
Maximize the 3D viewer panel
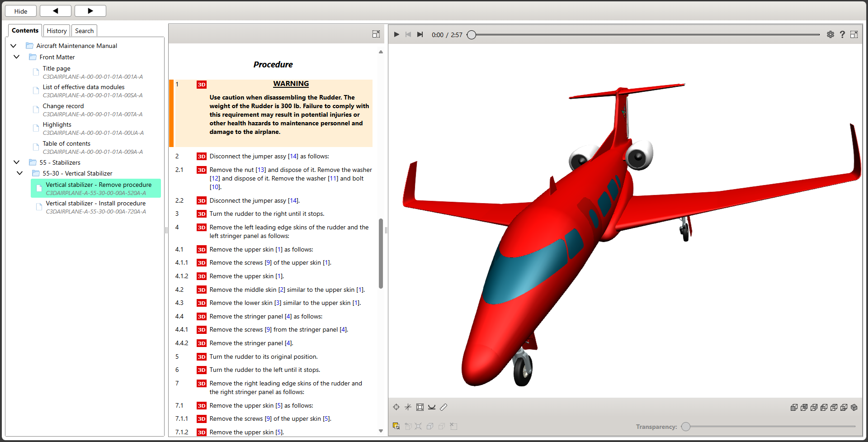[854, 34]
